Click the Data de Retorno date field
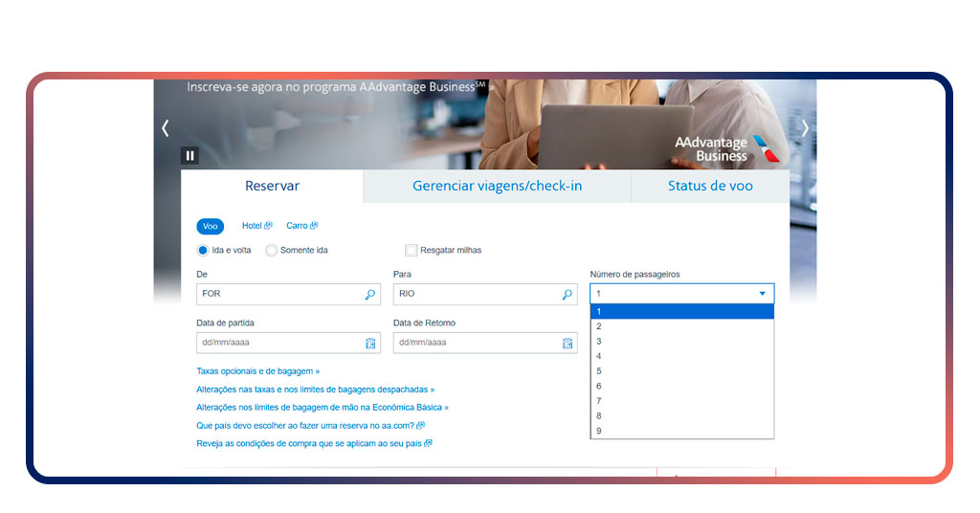980x513 pixels. coord(485,343)
